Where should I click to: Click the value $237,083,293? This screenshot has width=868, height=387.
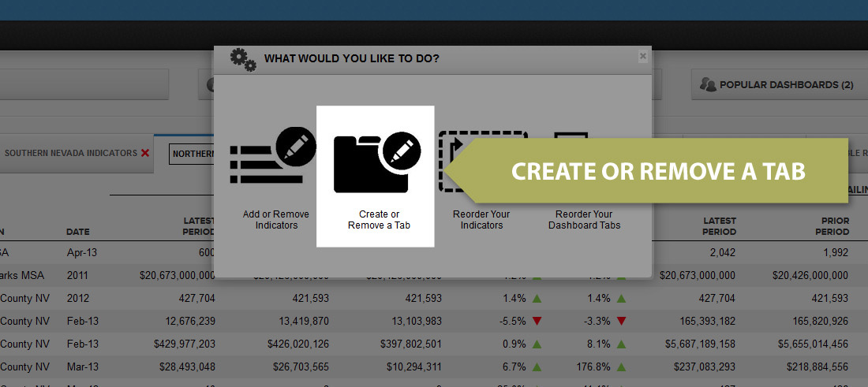(x=705, y=367)
